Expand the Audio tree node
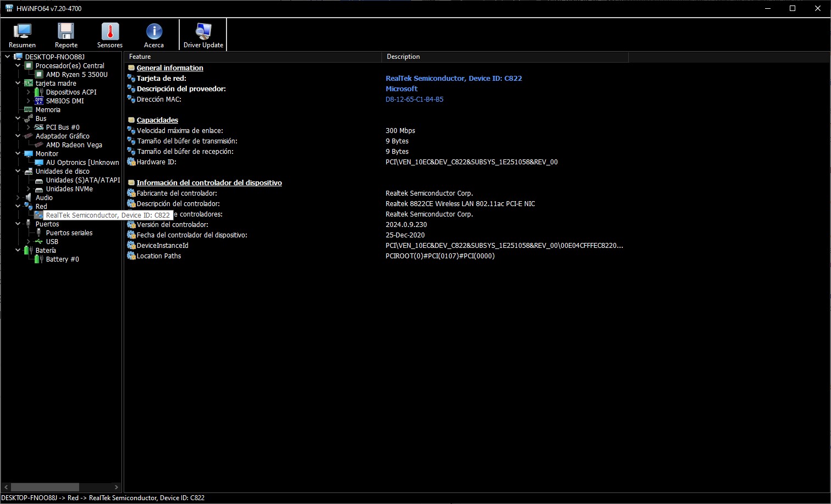Screen dimensions: 831x504 pos(18,198)
